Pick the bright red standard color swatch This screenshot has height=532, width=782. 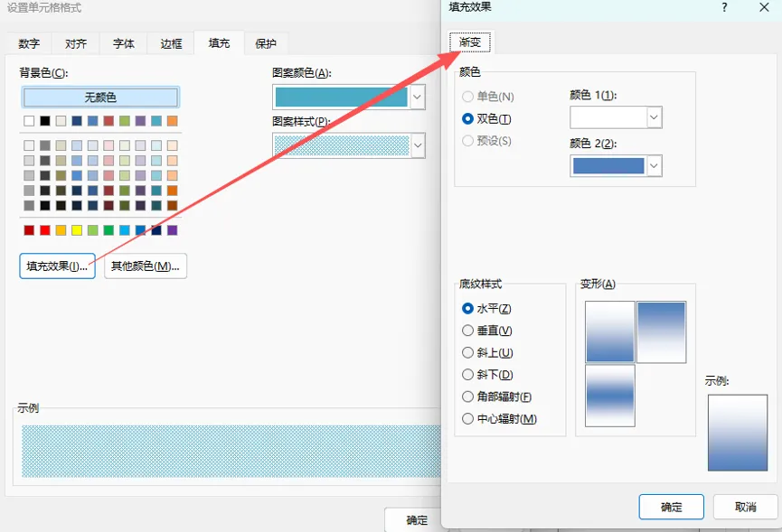(x=45, y=230)
